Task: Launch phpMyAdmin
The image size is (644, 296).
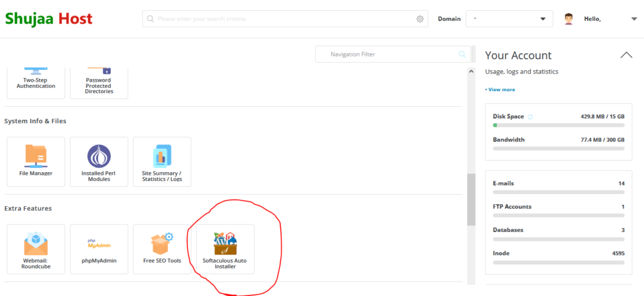Action: click(x=99, y=249)
